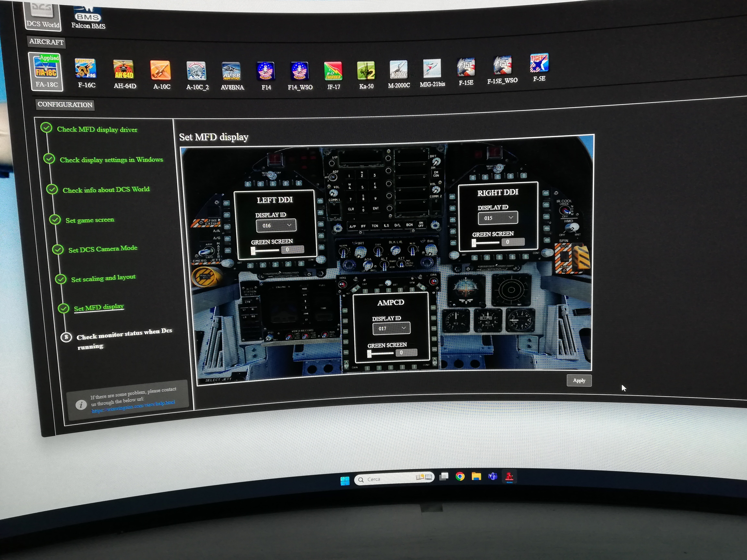Viewport: 747px width, 560px height.
Task: Open File Explorer from taskbar
Action: (x=476, y=476)
